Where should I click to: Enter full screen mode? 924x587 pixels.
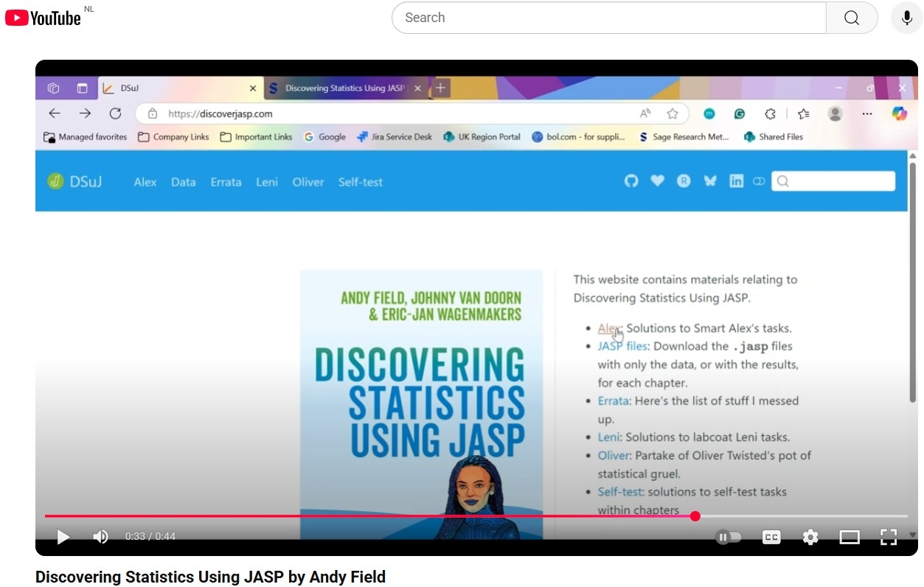(889, 537)
